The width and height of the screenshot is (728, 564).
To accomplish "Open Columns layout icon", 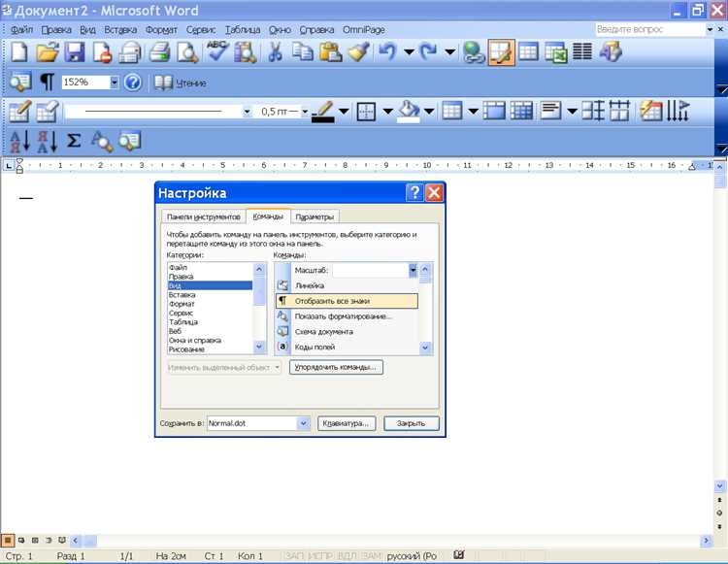I will [x=582, y=52].
